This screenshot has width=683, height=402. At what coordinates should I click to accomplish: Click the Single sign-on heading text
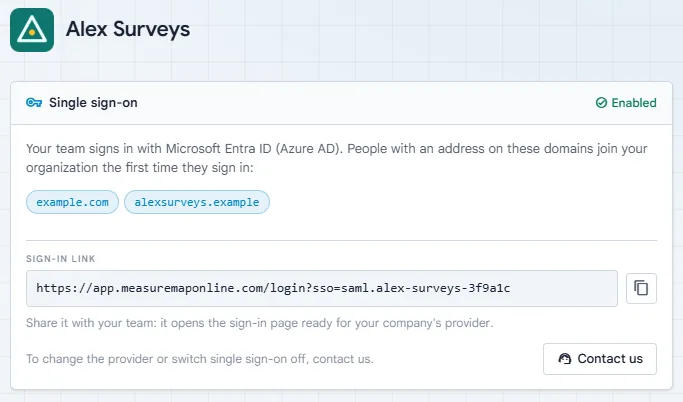[x=93, y=103]
